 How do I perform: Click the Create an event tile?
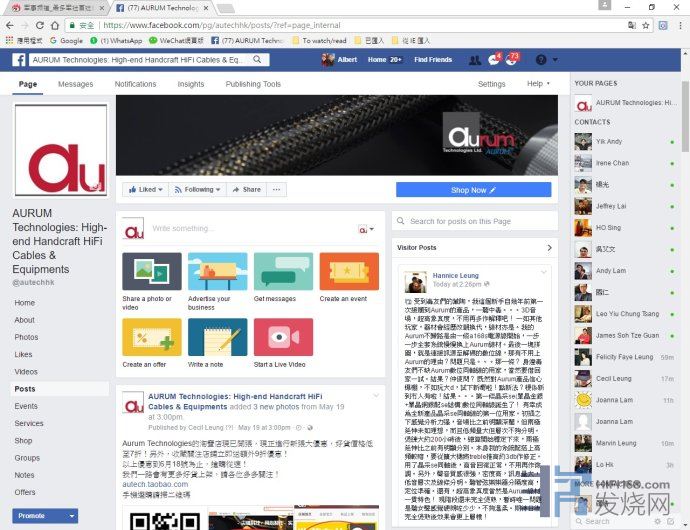349,272
